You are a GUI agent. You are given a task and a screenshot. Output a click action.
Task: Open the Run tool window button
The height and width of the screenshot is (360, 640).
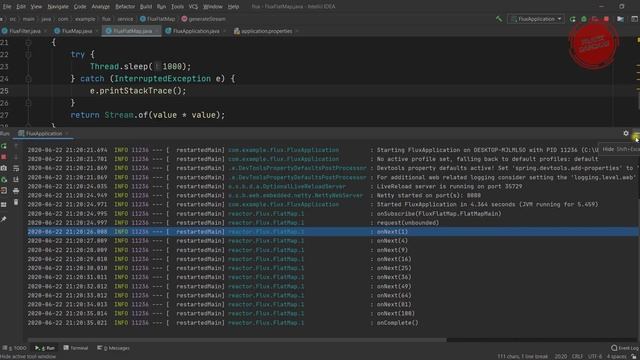(x=45, y=348)
